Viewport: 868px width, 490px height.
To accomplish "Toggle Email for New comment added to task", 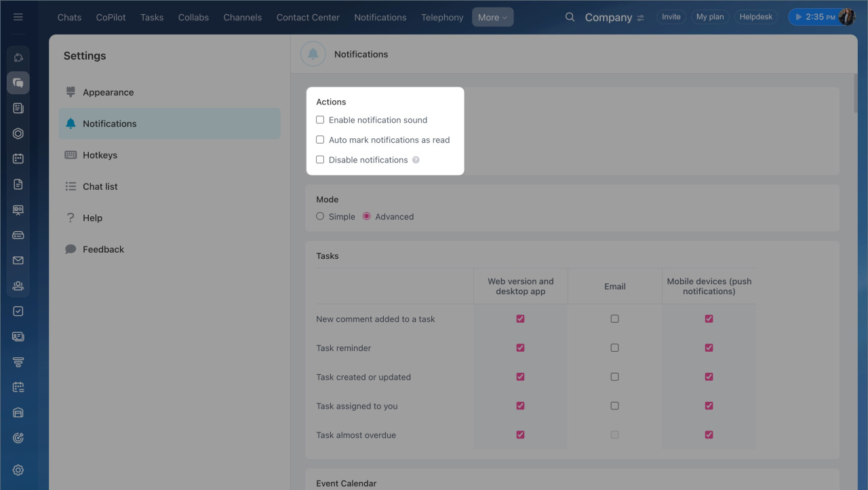I will tap(614, 319).
